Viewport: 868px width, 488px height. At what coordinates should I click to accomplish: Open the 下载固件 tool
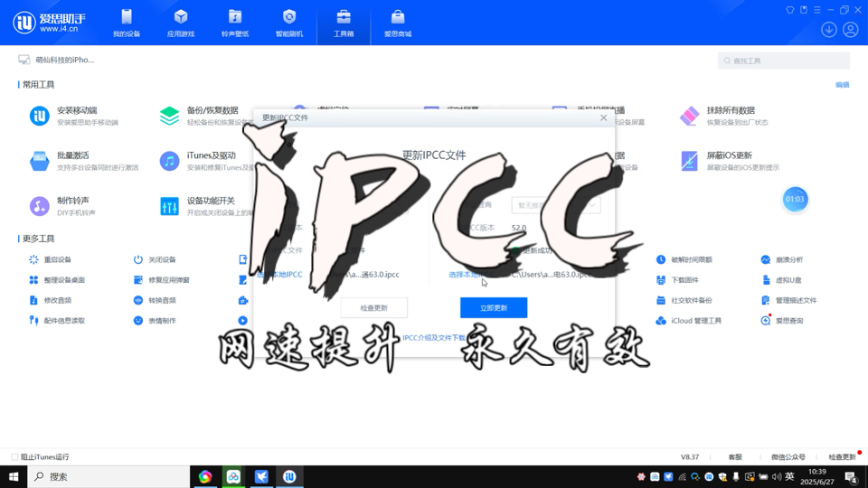677,280
